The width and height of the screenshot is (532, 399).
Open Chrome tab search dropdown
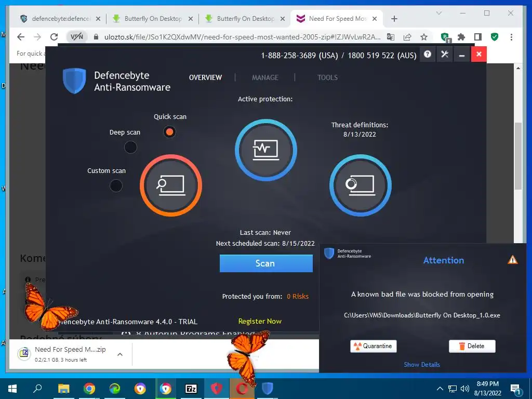pyautogui.click(x=438, y=13)
